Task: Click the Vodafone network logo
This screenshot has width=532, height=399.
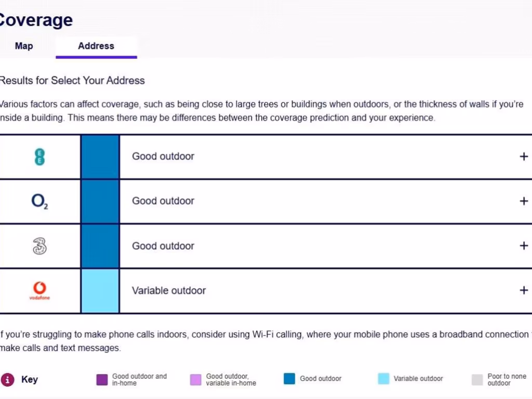Action: pyautogui.click(x=39, y=290)
